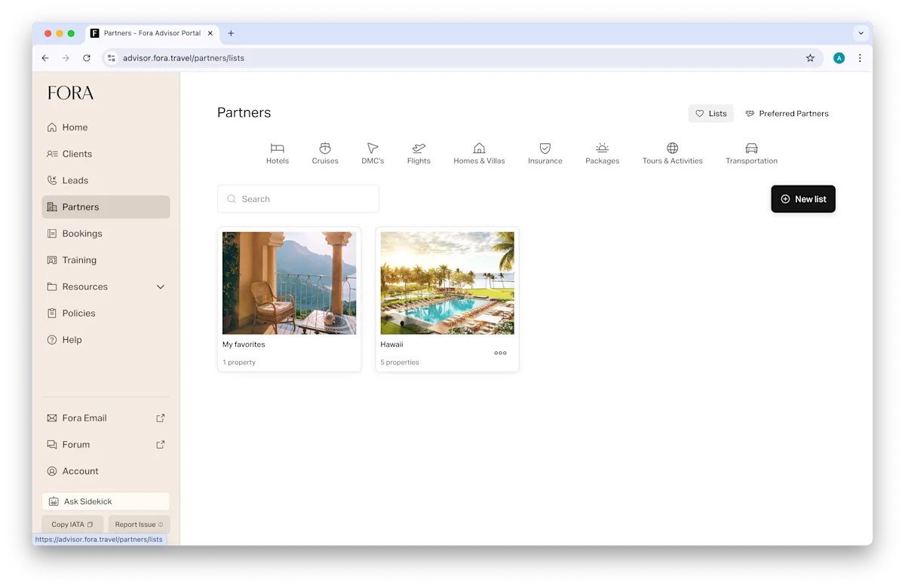Open the Transportation category
The height and width of the screenshot is (588, 905).
[x=751, y=153]
